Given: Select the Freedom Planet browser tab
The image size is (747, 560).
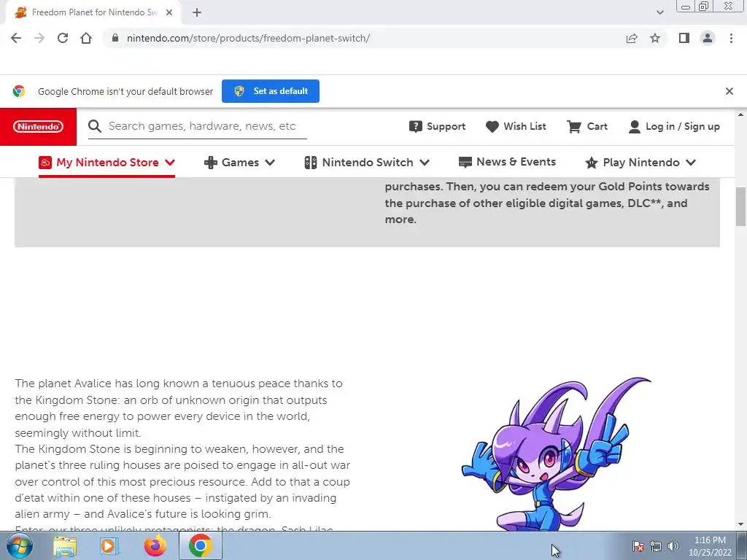Looking at the screenshot, I should tap(94, 12).
